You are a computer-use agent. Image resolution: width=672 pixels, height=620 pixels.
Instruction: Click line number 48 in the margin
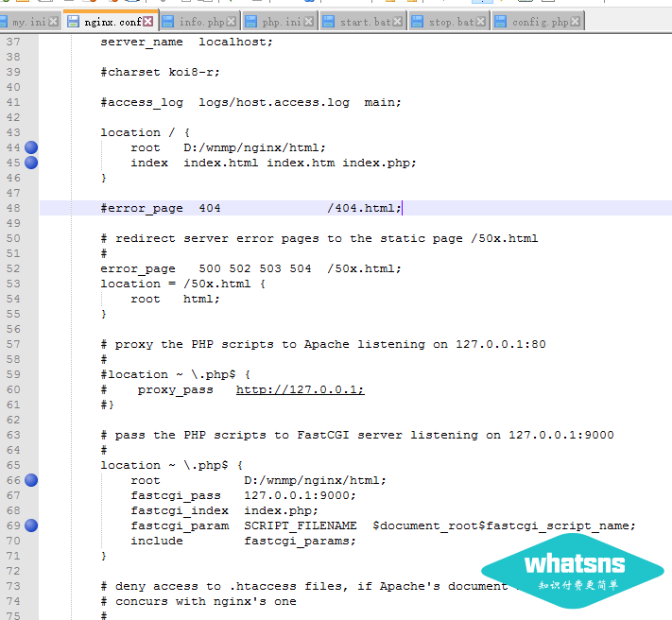point(12,208)
